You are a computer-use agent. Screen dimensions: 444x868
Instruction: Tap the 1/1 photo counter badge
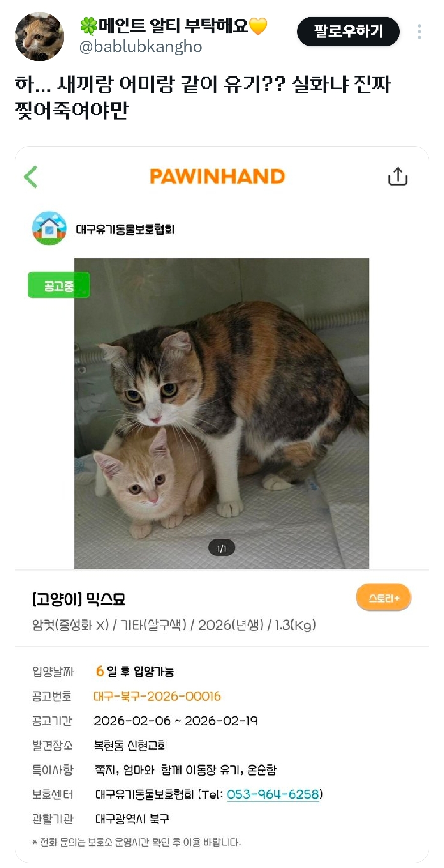pyautogui.click(x=222, y=548)
